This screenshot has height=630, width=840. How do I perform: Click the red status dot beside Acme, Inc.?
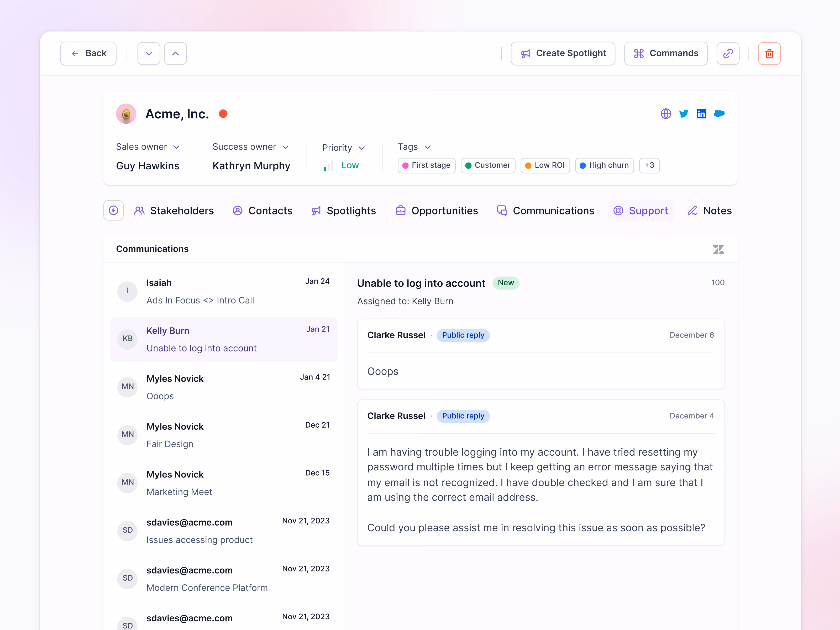point(223,114)
